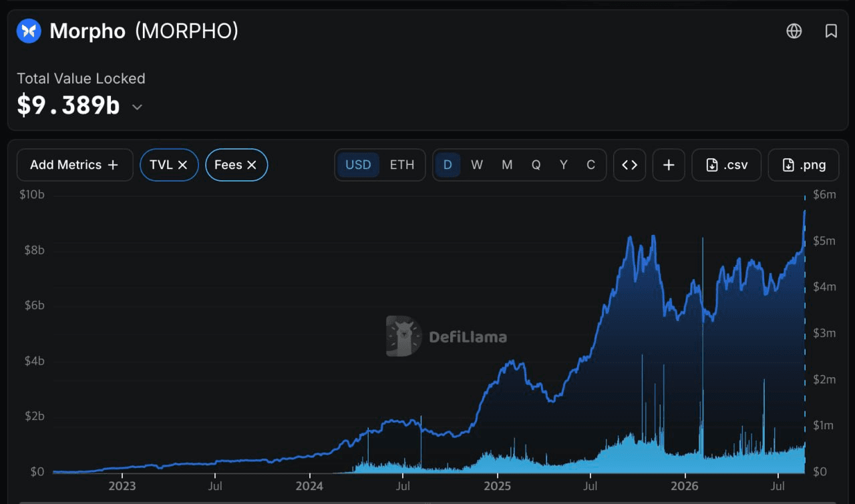Click the $2m right axis label
This screenshot has width=855, height=504.
coord(824,380)
